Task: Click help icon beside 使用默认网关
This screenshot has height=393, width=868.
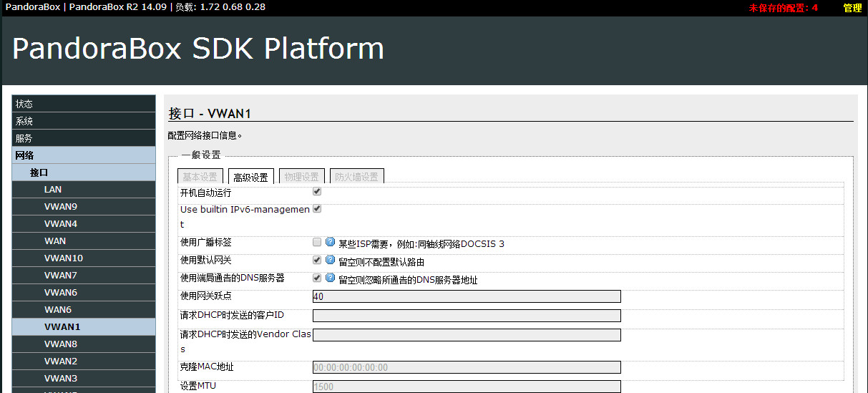Action: 331,261
